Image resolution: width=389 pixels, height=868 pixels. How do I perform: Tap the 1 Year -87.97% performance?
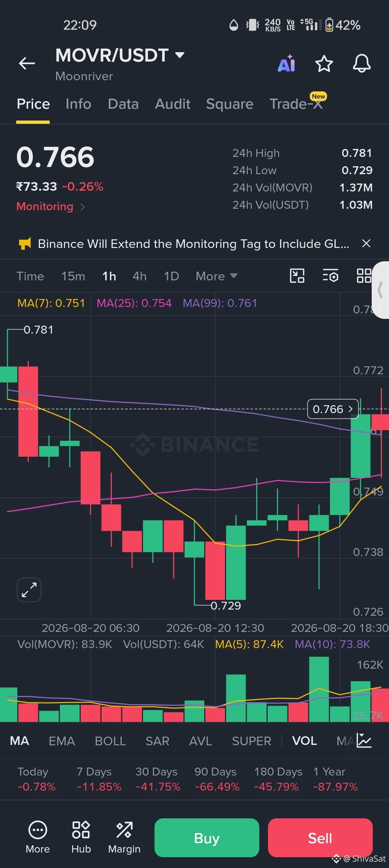pos(335,779)
